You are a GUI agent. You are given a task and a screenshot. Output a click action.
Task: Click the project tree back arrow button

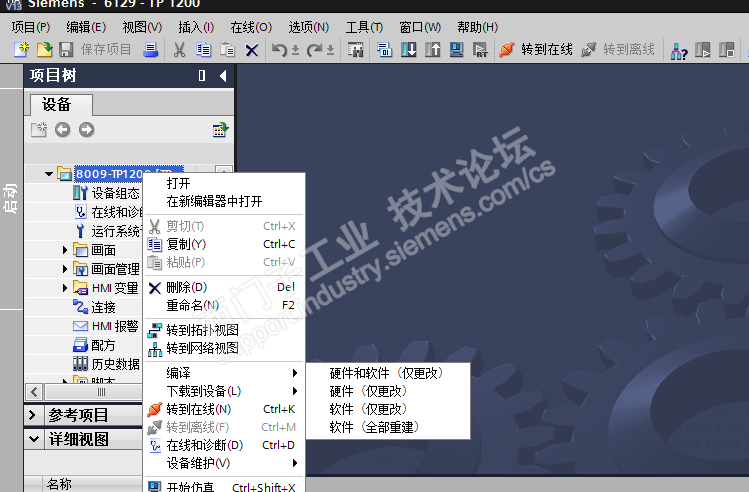pos(63,129)
